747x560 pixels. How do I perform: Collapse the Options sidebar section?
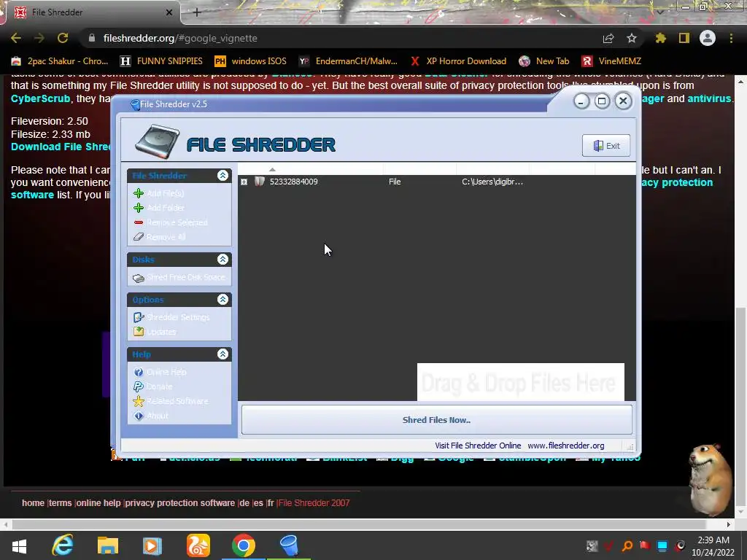click(x=222, y=299)
